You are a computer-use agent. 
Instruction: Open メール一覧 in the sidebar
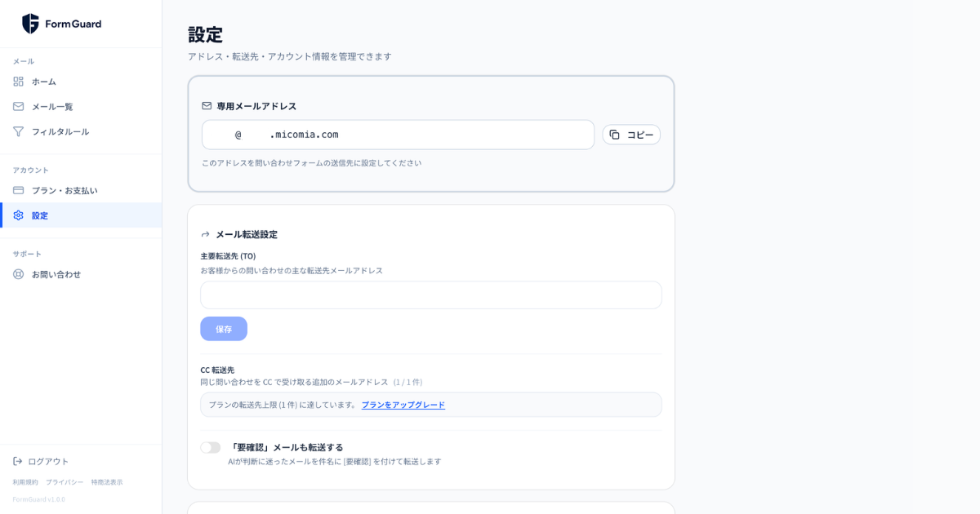tap(81, 106)
